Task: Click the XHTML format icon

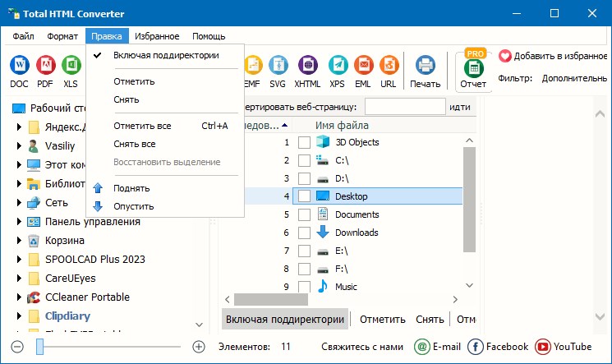Action: tap(307, 65)
